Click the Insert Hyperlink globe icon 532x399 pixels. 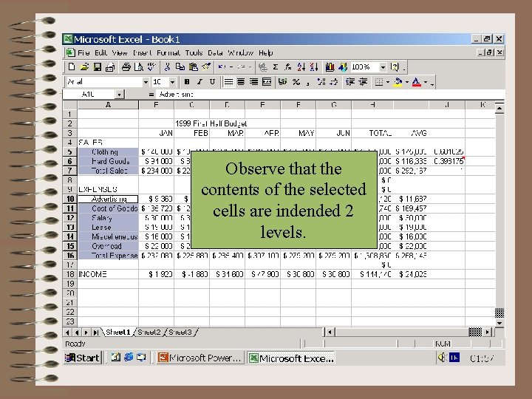(x=262, y=66)
